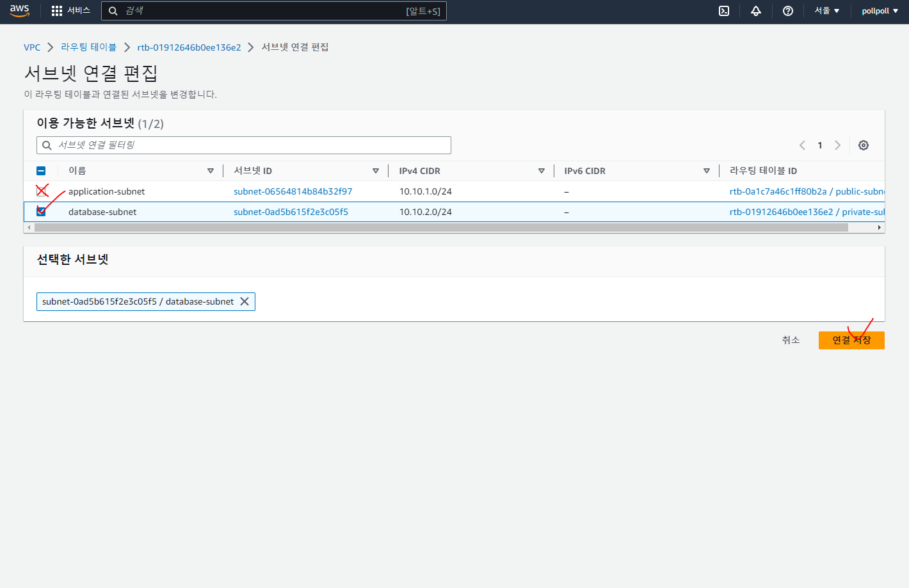
Task: Click the 10.10.1.0/24 CIDR cell
Action: click(x=426, y=191)
